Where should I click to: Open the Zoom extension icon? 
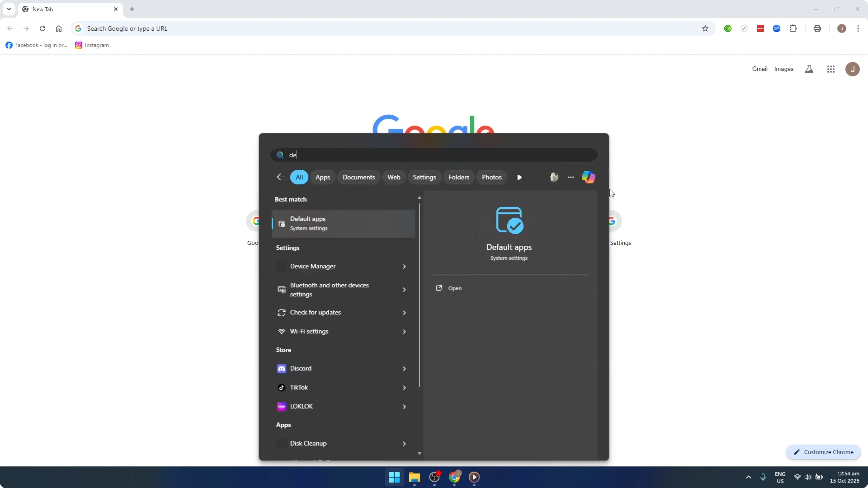(777, 29)
